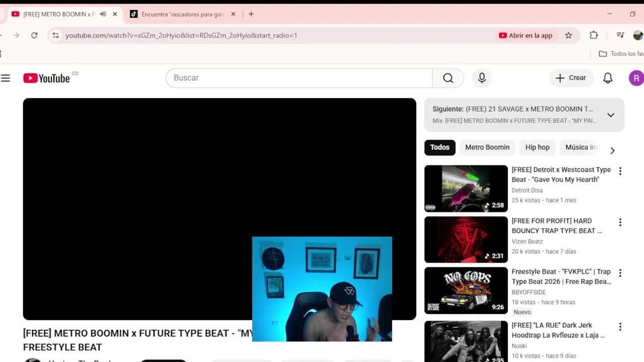Click the 'Abrir en la app' button
This screenshot has height=362, width=644.
tap(525, 35)
